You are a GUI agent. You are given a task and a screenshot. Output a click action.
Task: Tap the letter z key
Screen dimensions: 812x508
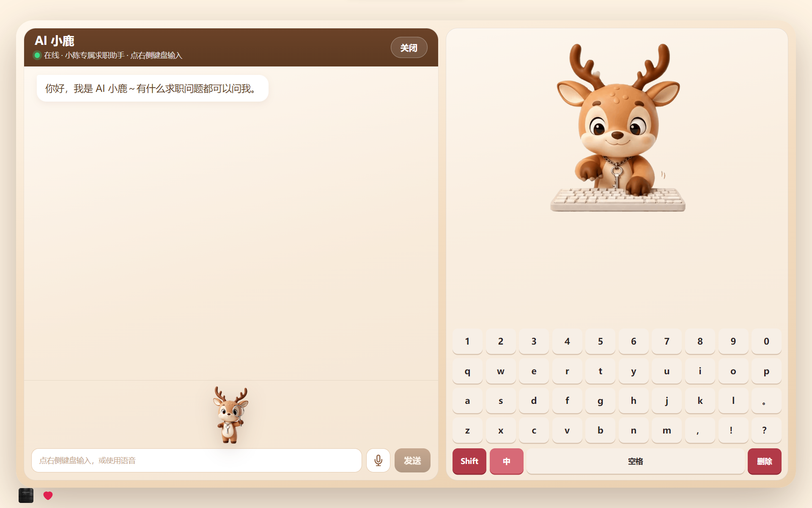(x=467, y=430)
